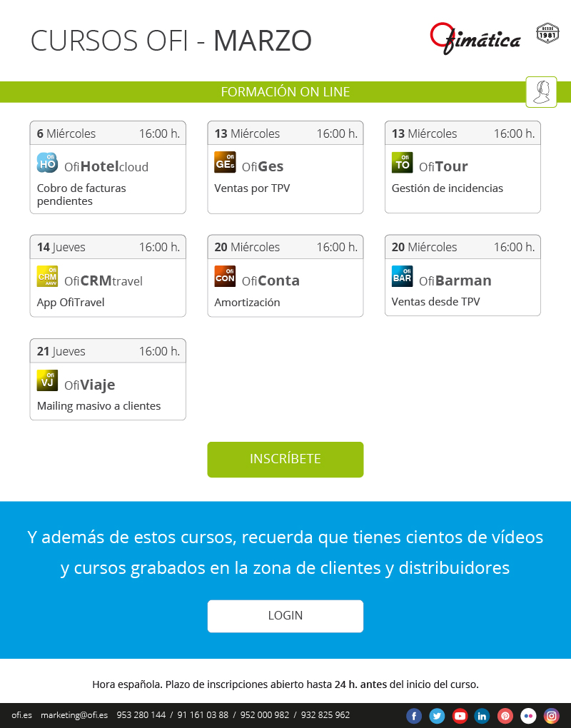Open the Instagram social icon

(x=551, y=715)
